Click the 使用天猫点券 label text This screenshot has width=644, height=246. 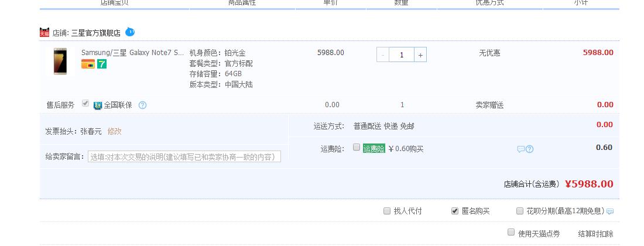point(539,234)
